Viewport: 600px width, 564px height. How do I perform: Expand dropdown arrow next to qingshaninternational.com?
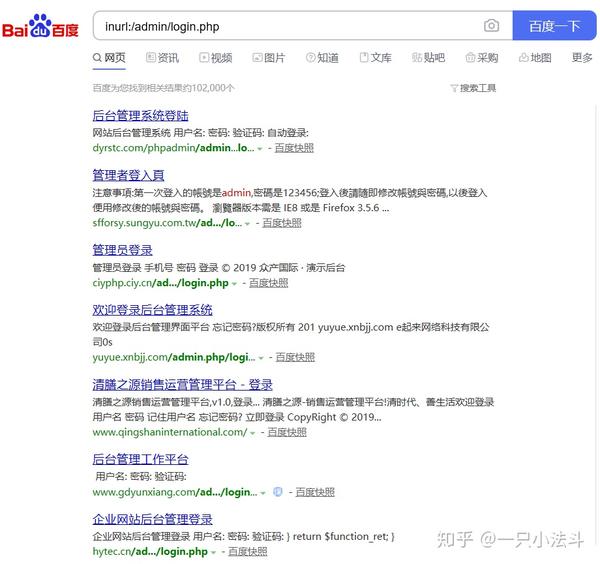pos(253,433)
